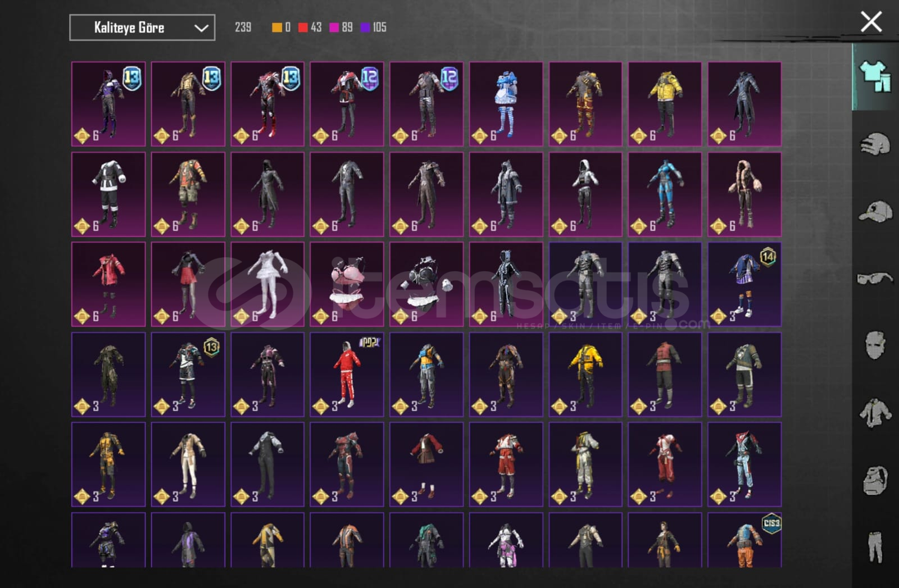Filter by pink quality count 89
Viewport: 899px width, 588px height.
(341, 27)
